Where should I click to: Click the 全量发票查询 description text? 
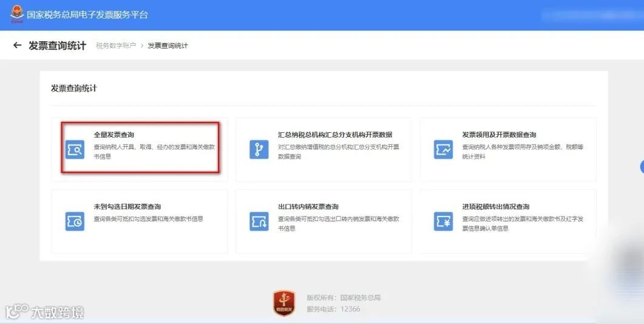point(154,152)
